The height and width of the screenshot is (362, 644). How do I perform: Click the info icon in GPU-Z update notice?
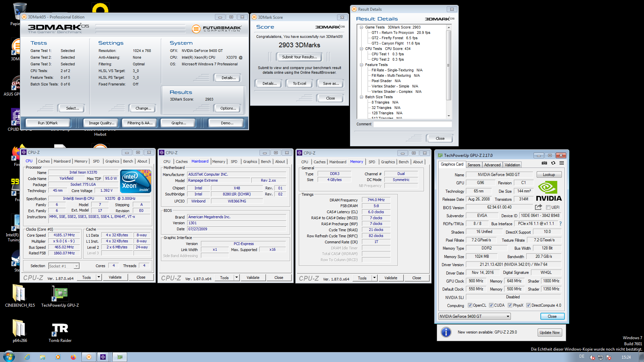click(446, 332)
